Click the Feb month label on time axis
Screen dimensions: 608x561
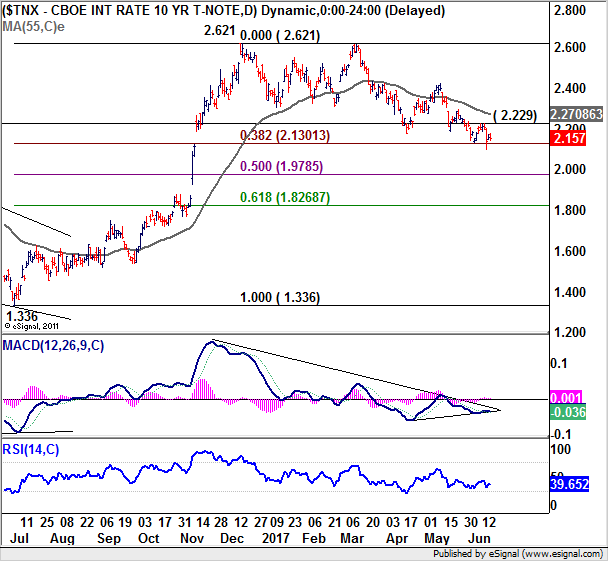314,539
